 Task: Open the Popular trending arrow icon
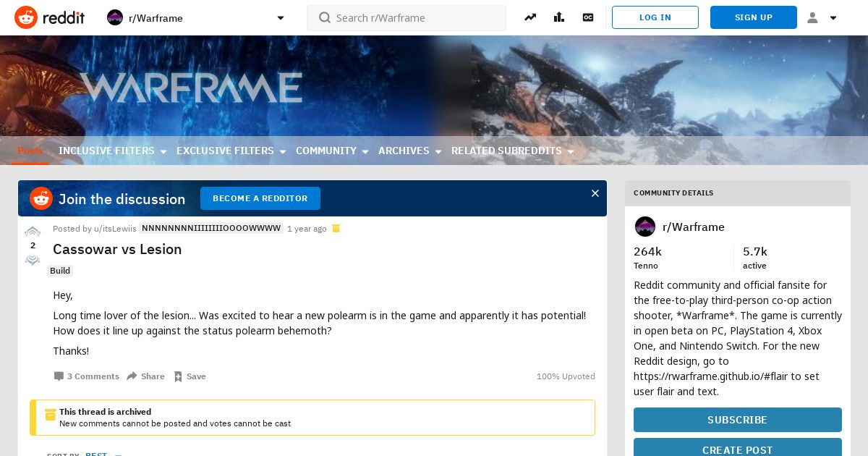[x=530, y=17]
